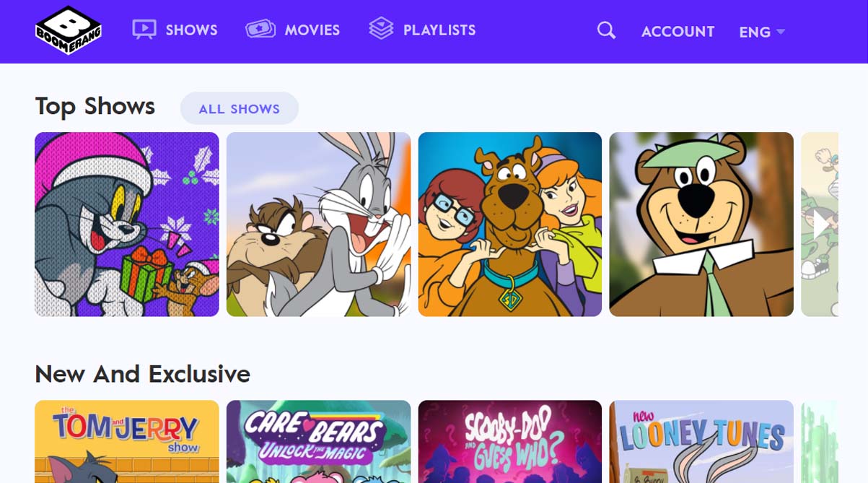Open The Tom and Jerry Show card

pyautogui.click(x=127, y=442)
